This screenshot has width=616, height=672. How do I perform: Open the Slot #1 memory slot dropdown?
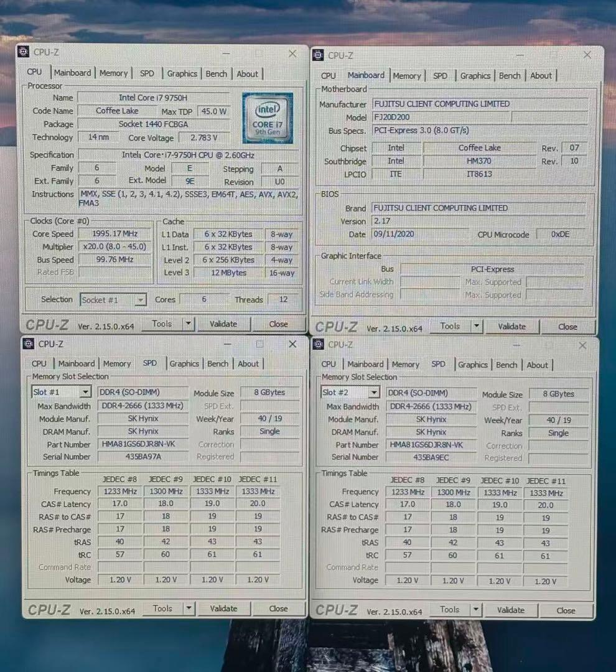[x=84, y=391]
